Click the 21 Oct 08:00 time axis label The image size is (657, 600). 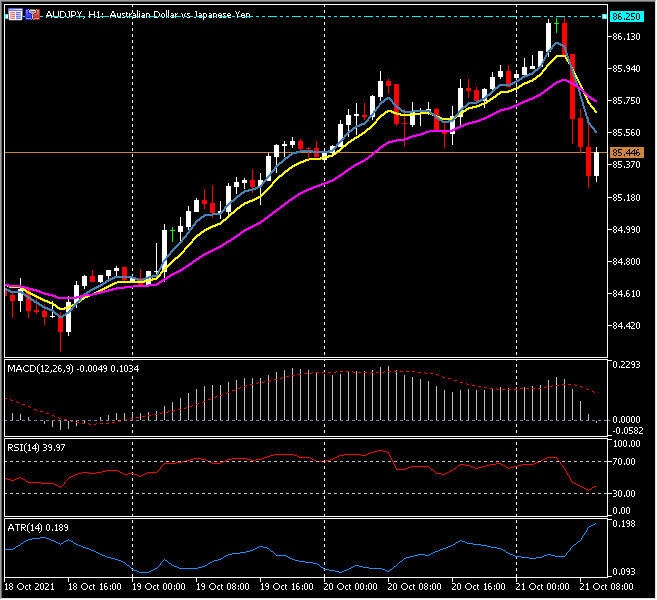606,587
